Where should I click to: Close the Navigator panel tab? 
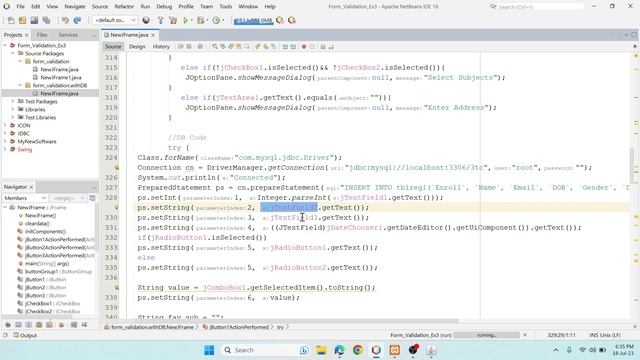click(x=31, y=187)
